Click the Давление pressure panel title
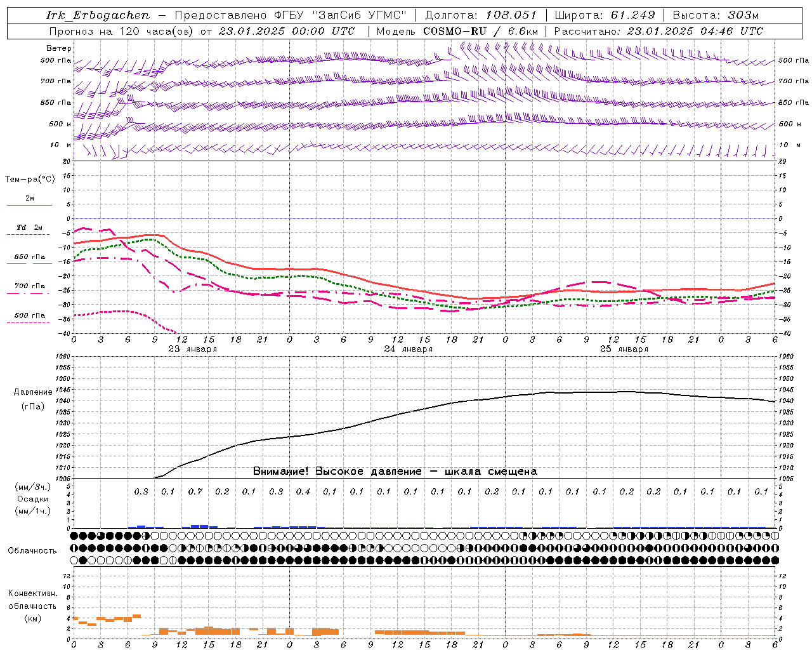Screen dimensions: 812x650 (33, 392)
